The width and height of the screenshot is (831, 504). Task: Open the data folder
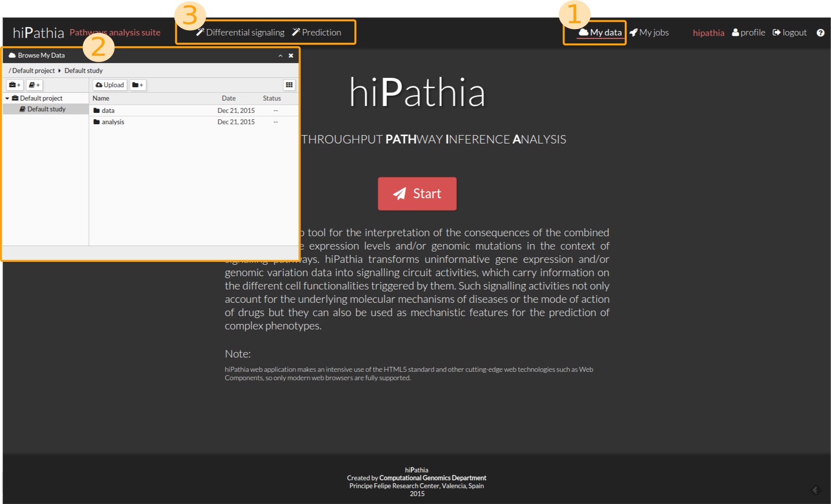tap(108, 110)
